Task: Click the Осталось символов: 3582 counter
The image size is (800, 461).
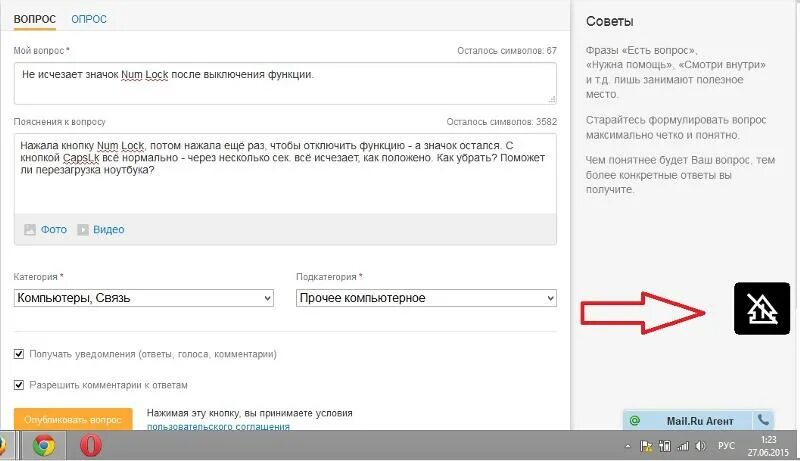Action: (x=502, y=122)
